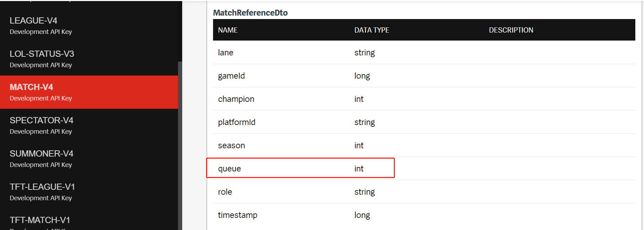Select the LEAGUE-V4 API section

(x=33, y=20)
